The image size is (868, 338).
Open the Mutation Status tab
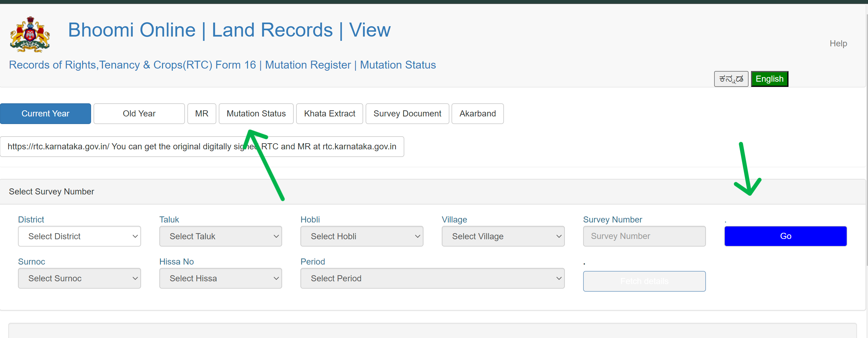256,114
